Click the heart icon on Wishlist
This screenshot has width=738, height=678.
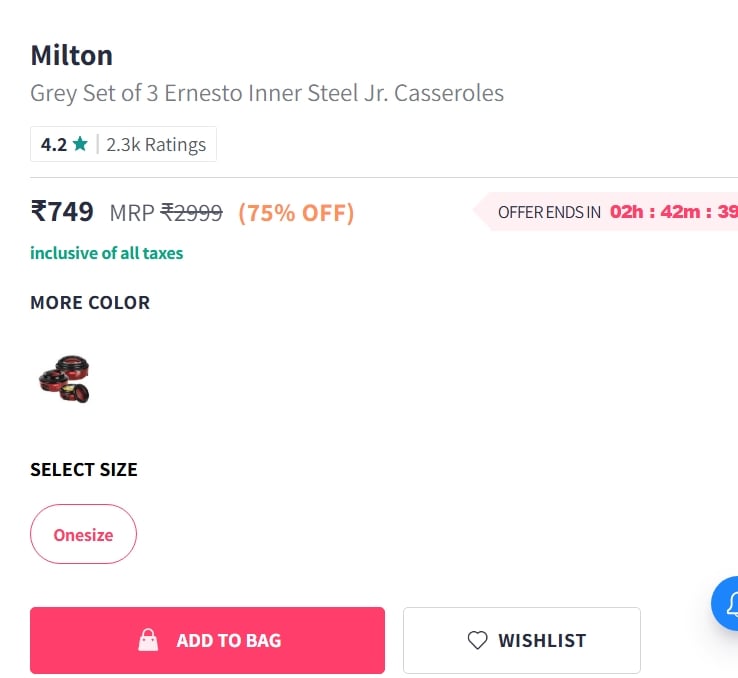click(x=477, y=640)
